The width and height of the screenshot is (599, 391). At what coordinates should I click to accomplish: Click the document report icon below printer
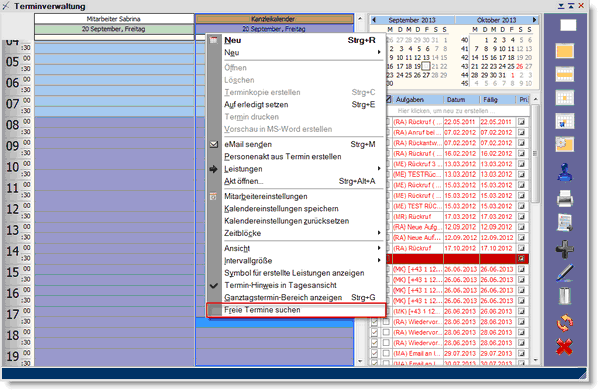pos(565,223)
